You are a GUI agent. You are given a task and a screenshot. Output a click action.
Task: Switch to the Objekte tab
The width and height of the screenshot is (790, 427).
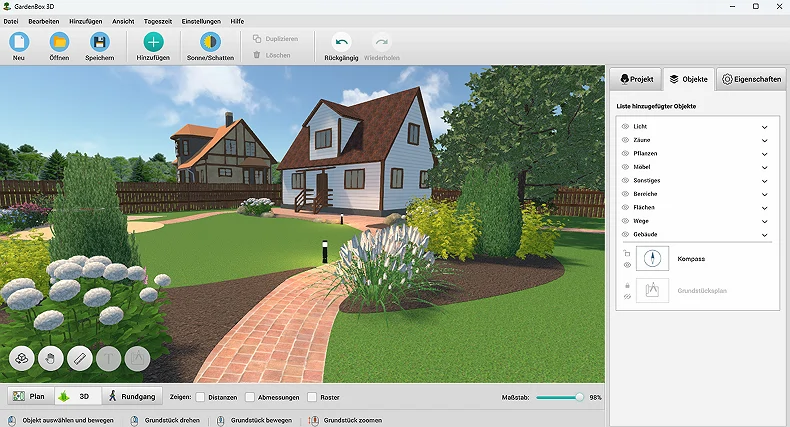pyautogui.click(x=689, y=79)
